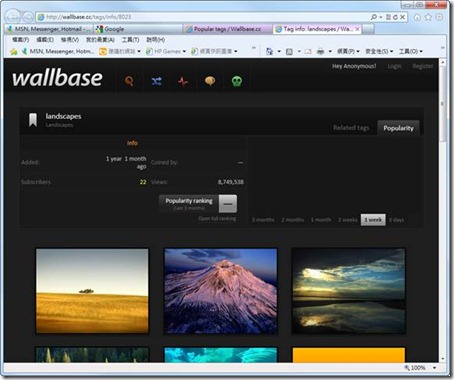The image size is (454, 380).
Task: Open the snowy pink mountain wallpaper thumbnail
Action: [221, 291]
